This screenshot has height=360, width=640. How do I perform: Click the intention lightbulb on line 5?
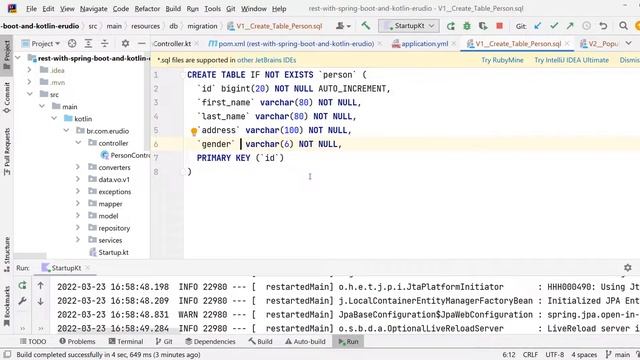194,131
